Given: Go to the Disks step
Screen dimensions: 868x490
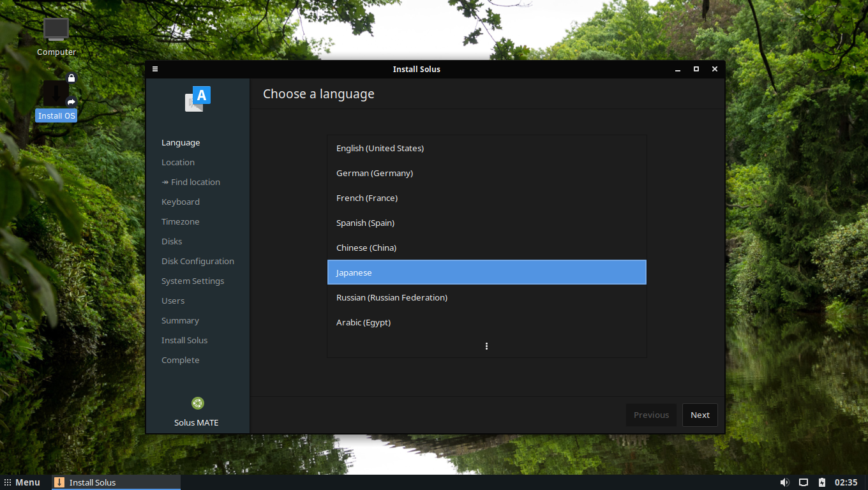Looking at the screenshot, I should [x=172, y=242].
